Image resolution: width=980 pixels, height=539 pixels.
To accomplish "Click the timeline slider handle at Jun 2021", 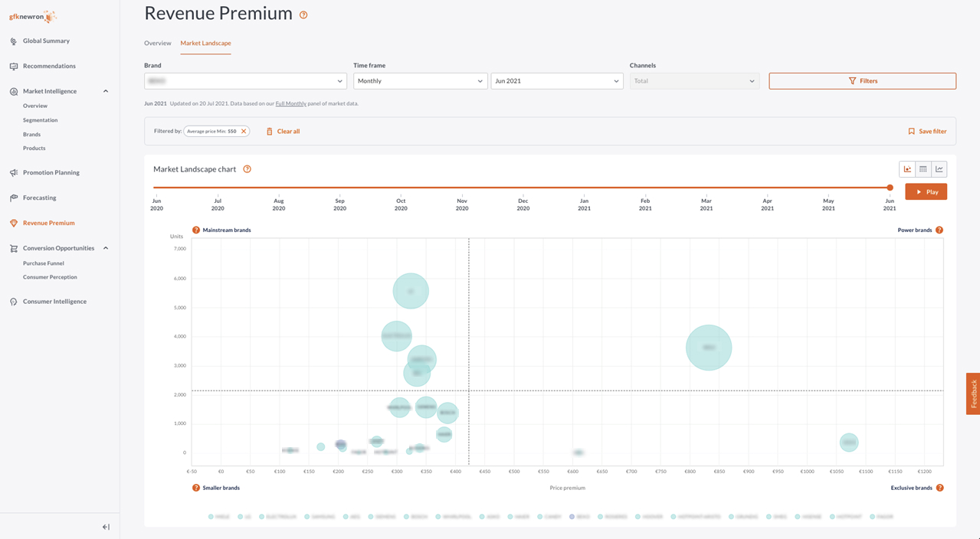I will point(890,188).
